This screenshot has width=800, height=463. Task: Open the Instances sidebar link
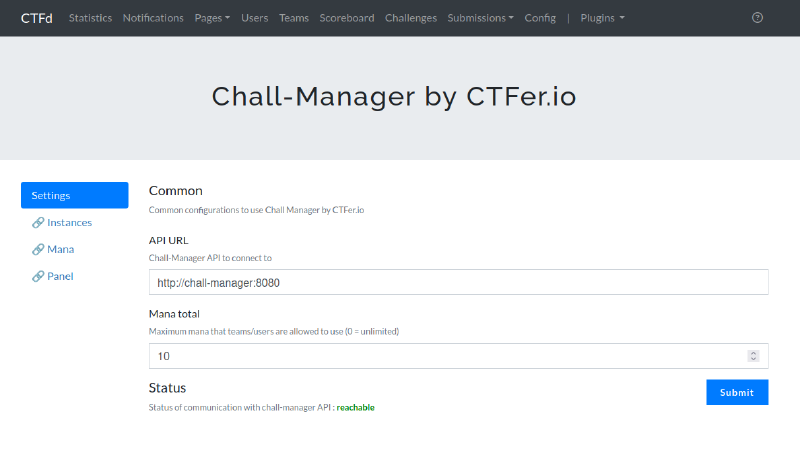pos(69,223)
